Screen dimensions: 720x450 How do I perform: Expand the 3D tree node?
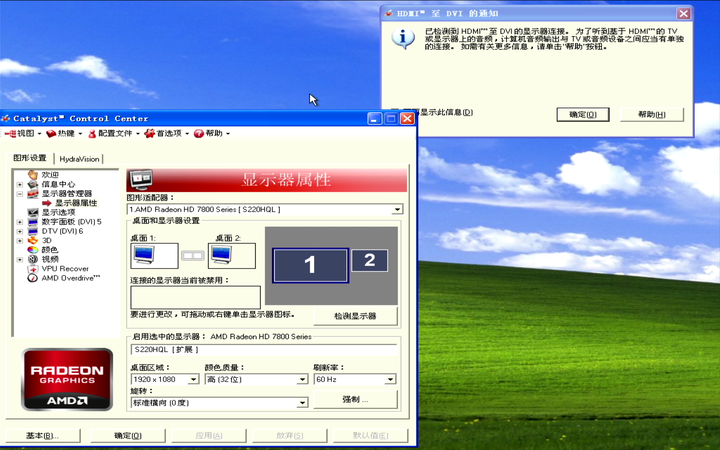point(20,241)
